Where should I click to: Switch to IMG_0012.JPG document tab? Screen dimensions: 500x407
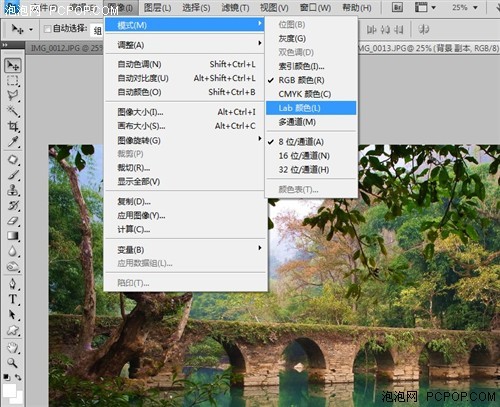(65, 48)
